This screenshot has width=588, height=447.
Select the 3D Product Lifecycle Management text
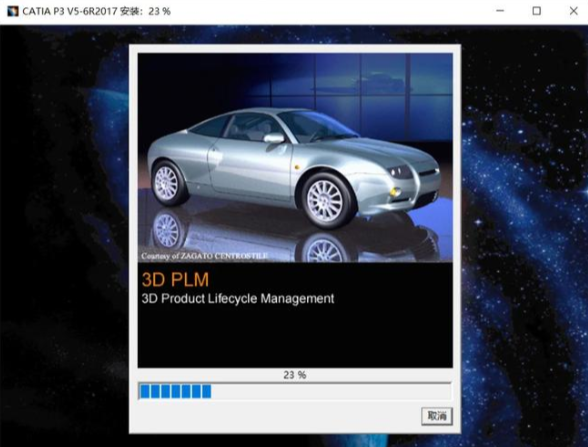coord(238,298)
